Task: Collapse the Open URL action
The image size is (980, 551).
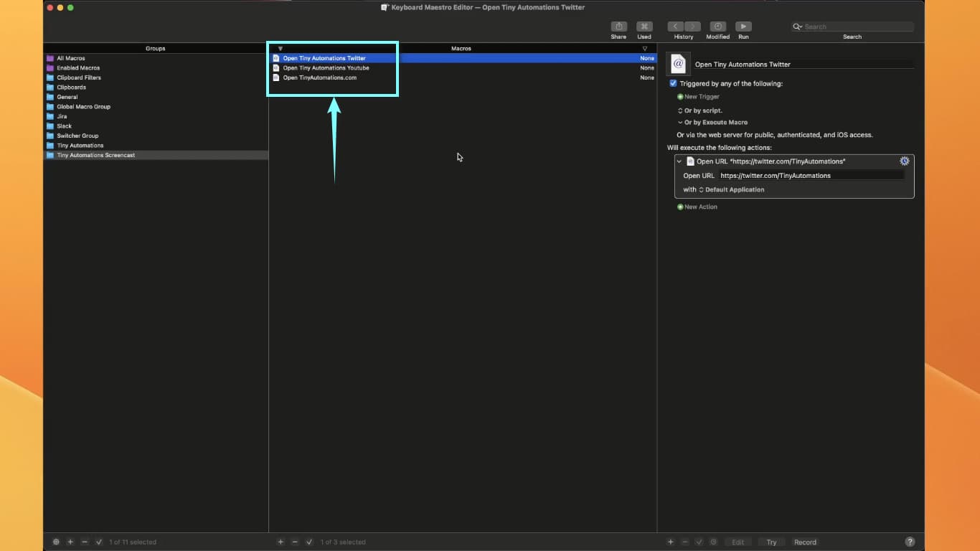Action: (x=679, y=161)
